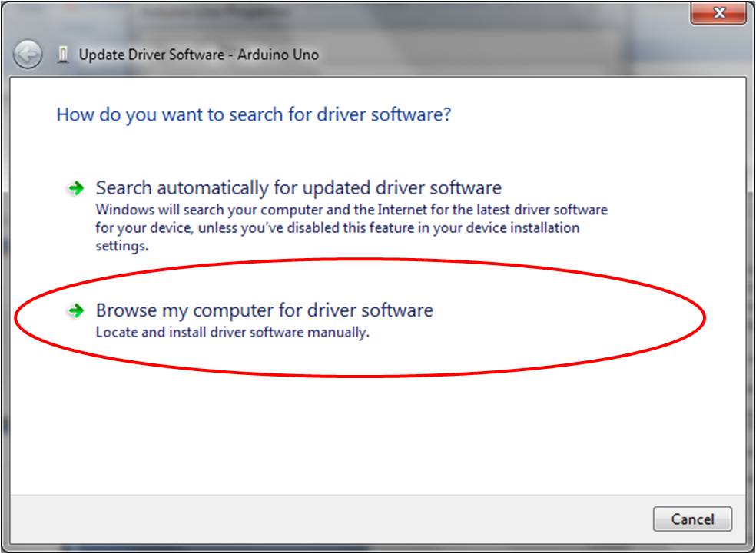Click the 'Windows will search your computer' description
Viewport: 756px width, 554px height.
point(351,227)
